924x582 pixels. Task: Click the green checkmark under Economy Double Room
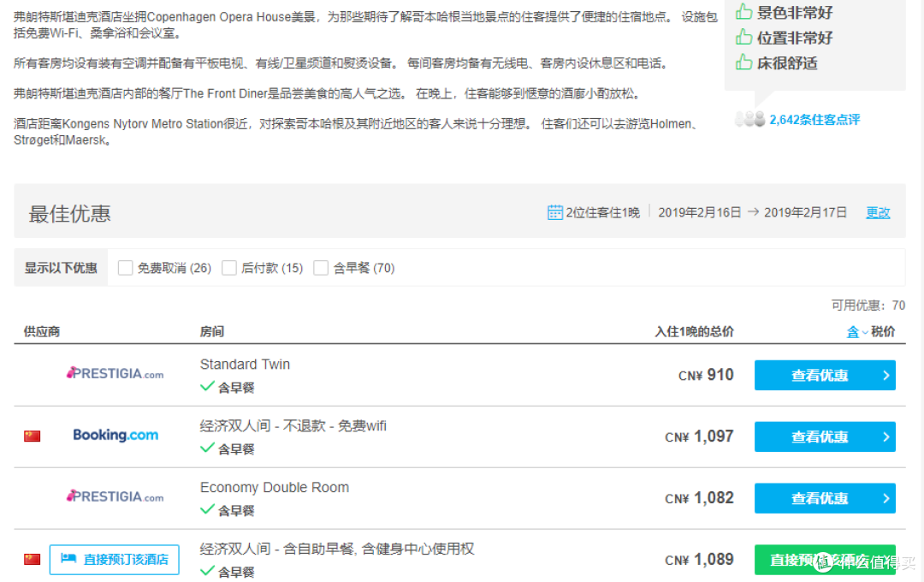tap(207, 509)
